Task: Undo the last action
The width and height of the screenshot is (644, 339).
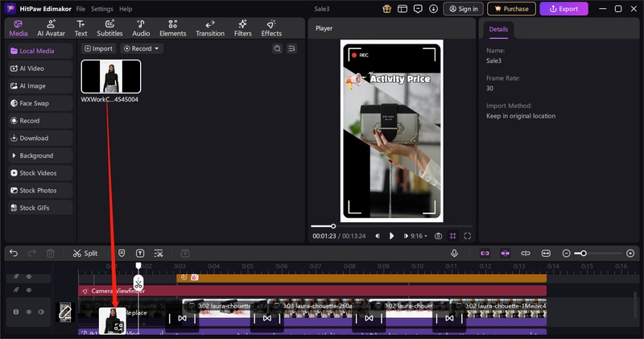Action: click(x=14, y=253)
